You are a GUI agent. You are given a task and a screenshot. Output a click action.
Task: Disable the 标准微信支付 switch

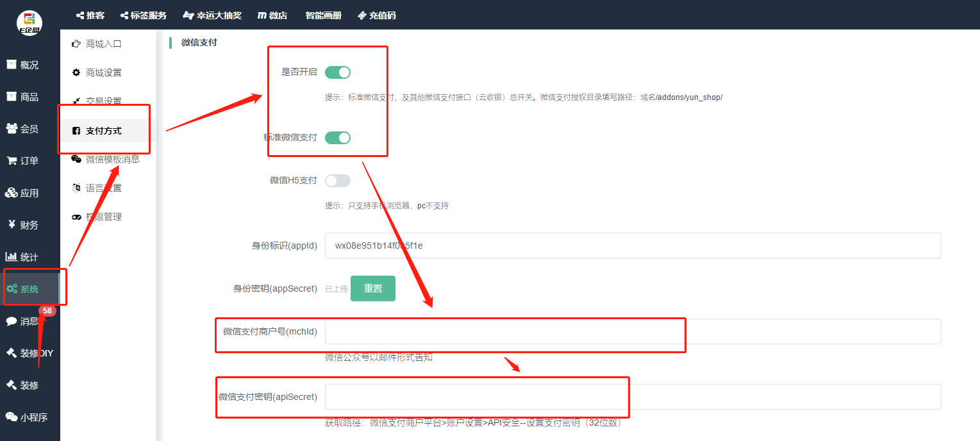tap(338, 138)
